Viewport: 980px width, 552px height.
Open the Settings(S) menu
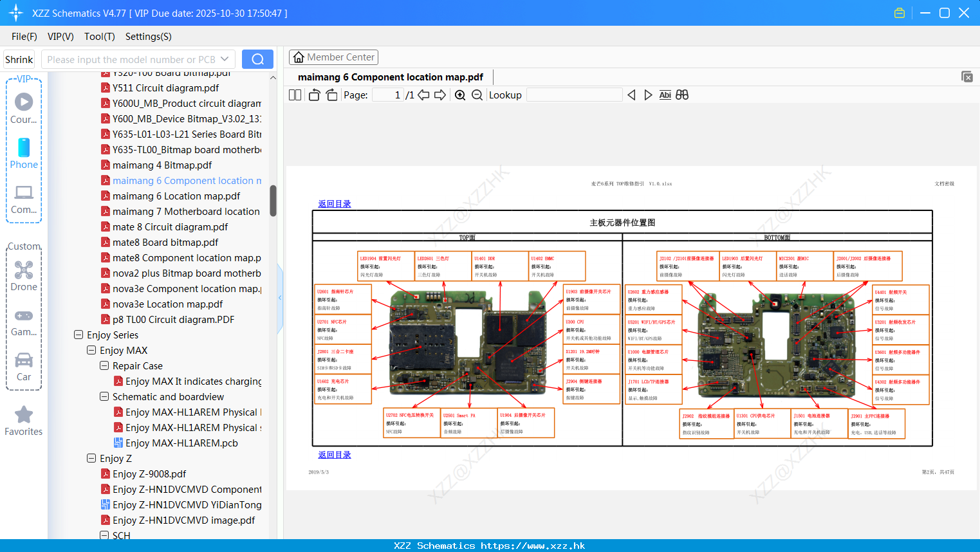coord(148,37)
